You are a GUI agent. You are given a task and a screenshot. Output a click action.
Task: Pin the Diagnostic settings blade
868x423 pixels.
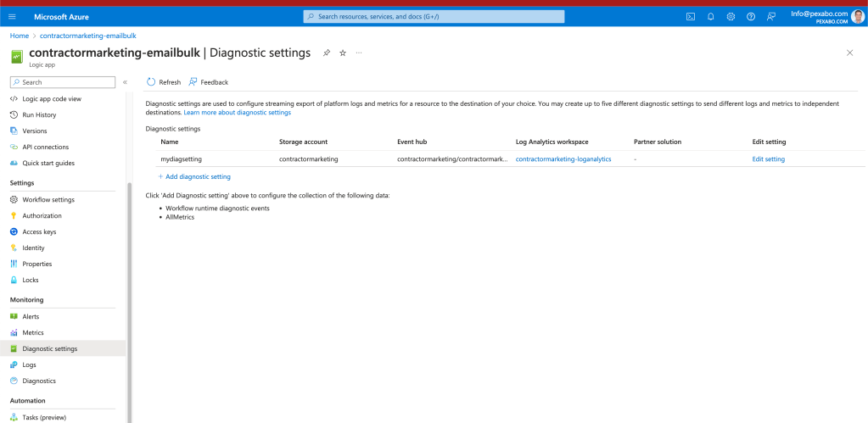click(327, 53)
